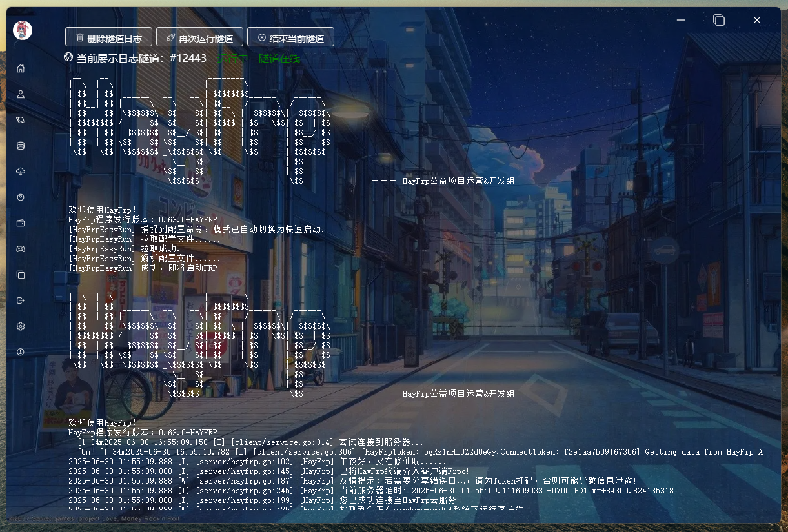Click the globe icon beside current tunnel label
Viewport: 788px width, 532px height.
click(69, 57)
